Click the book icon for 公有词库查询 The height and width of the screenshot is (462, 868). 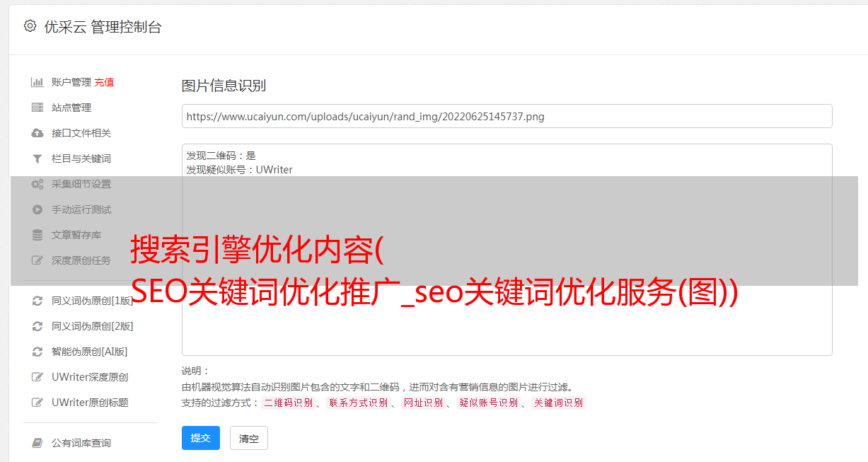(37, 443)
